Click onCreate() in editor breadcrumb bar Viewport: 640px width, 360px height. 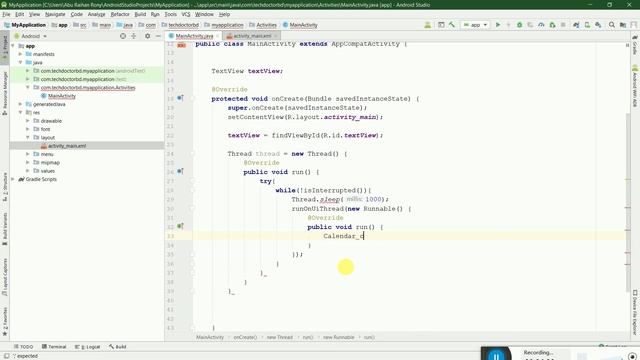click(245, 337)
